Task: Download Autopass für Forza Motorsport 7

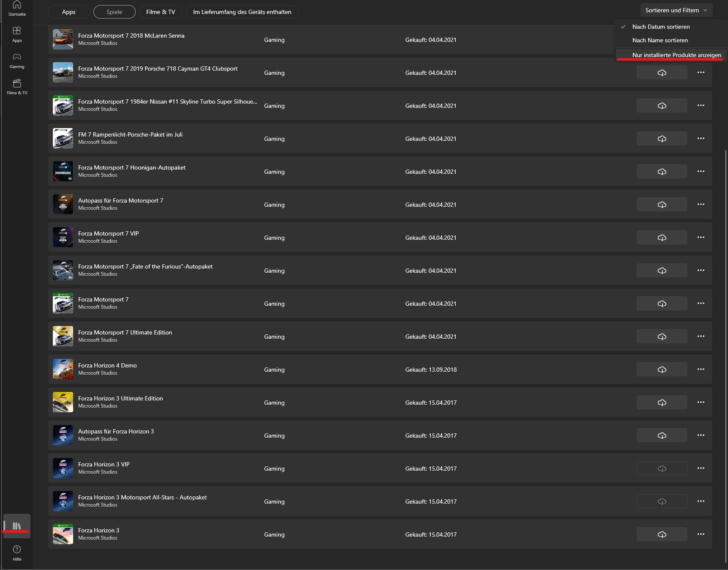Action: click(662, 205)
